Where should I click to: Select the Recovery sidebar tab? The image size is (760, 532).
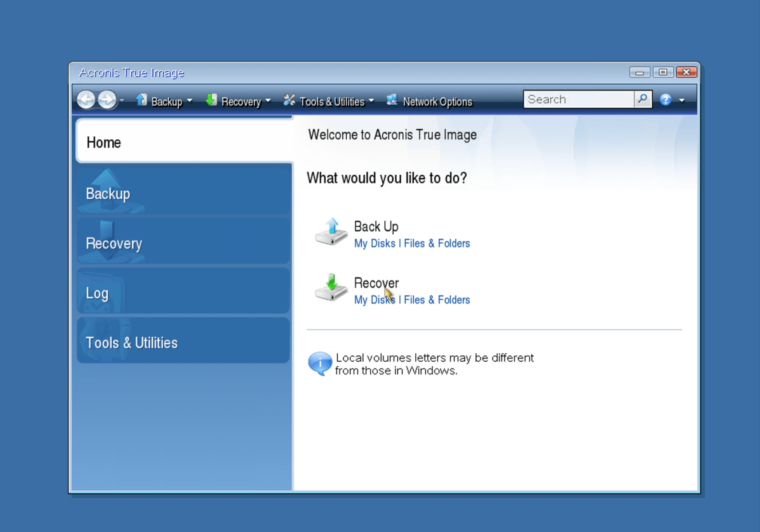(x=184, y=241)
